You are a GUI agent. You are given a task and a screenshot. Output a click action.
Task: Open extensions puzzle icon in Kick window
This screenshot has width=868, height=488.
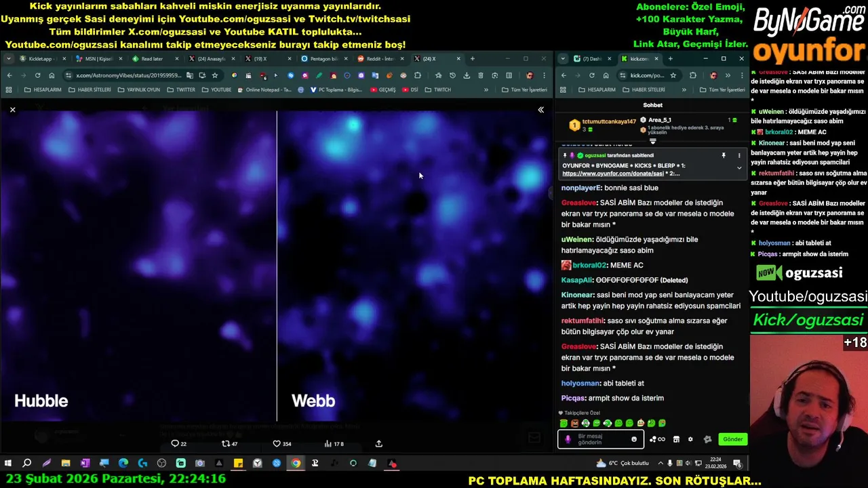pyautogui.click(x=692, y=75)
